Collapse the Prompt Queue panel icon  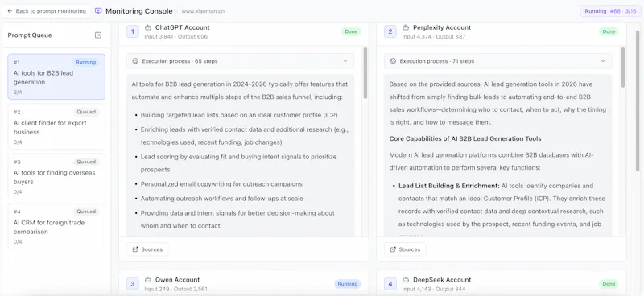[97, 35]
